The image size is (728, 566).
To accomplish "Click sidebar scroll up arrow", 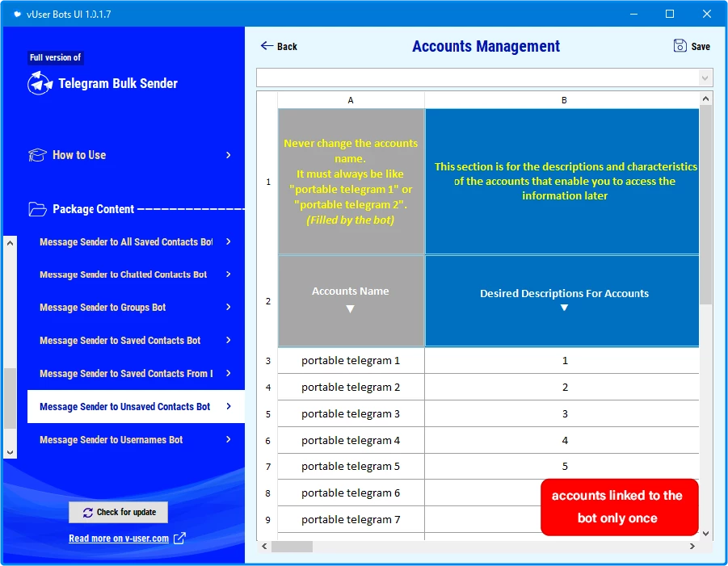I will tap(10, 243).
